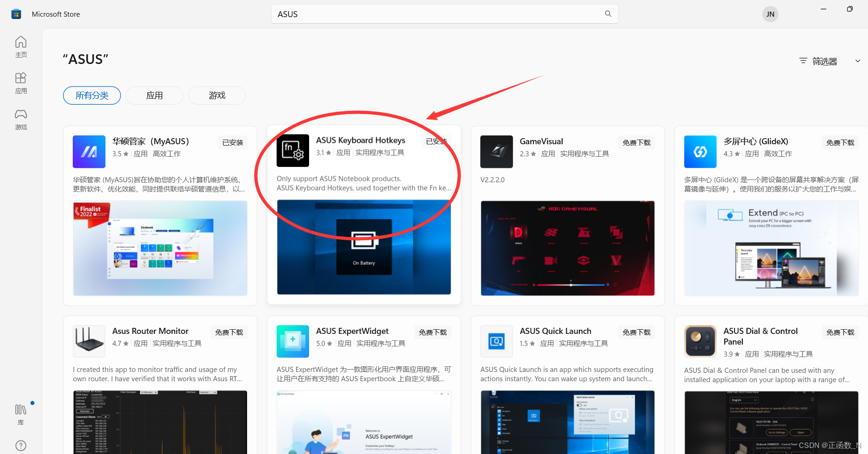Image resolution: width=868 pixels, height=454 pixels.
Task: Click the GlideX Extend screenshot thumbnail
Action: point(771,249)
